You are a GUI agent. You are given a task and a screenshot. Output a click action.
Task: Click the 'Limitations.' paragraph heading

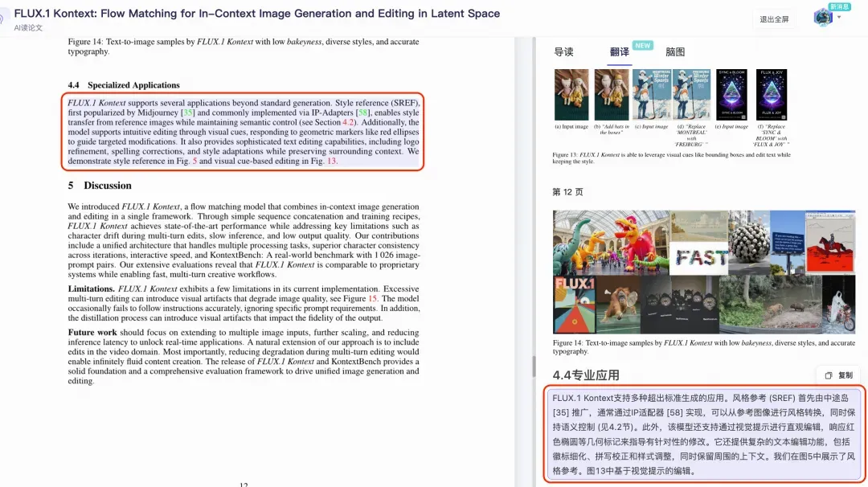pos(92,289)
